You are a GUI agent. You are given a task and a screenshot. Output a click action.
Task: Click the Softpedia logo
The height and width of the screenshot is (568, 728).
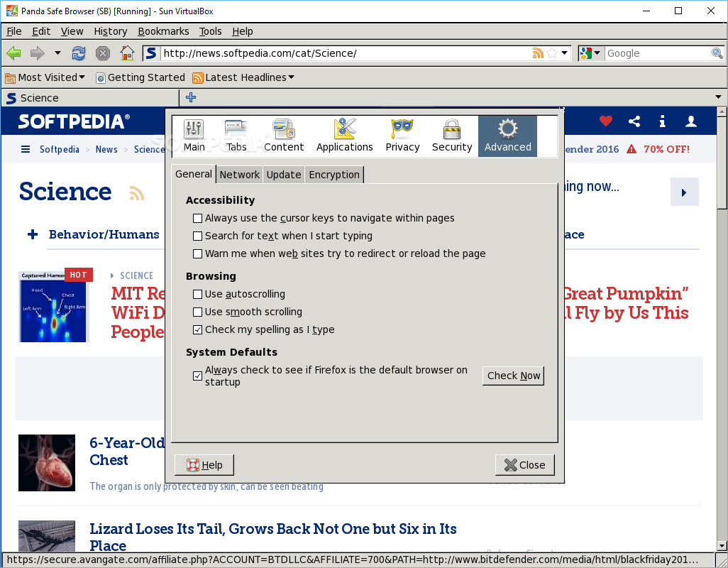[74, 121]
